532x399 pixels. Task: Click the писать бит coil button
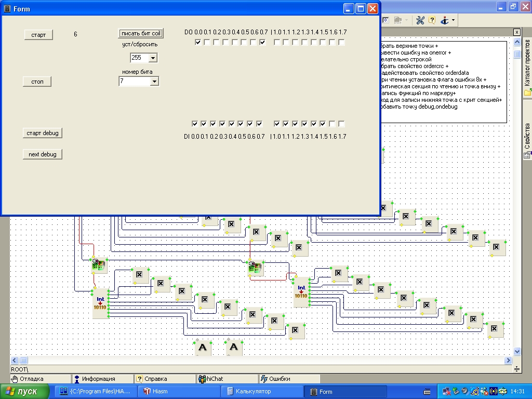tap(141, 33)
